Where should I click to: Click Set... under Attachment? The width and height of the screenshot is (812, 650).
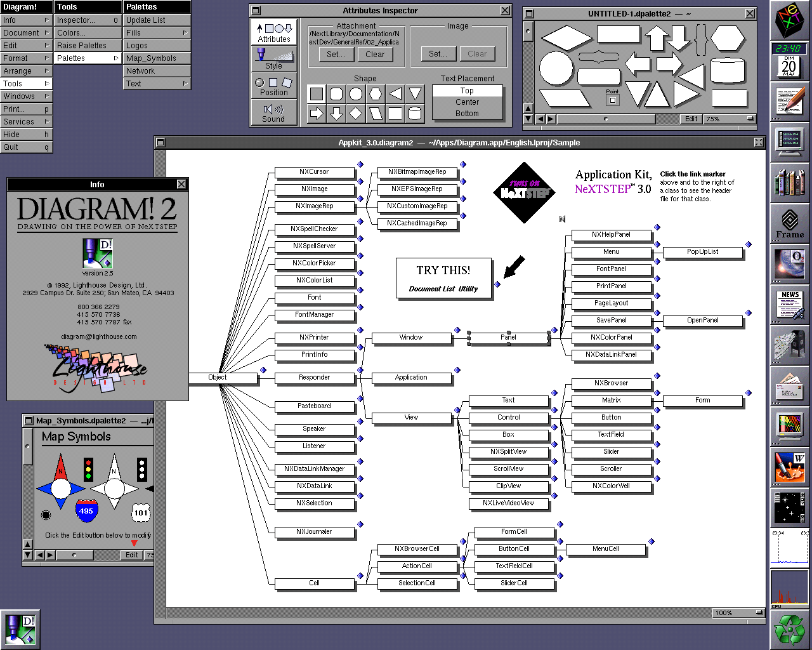(336, 55)
